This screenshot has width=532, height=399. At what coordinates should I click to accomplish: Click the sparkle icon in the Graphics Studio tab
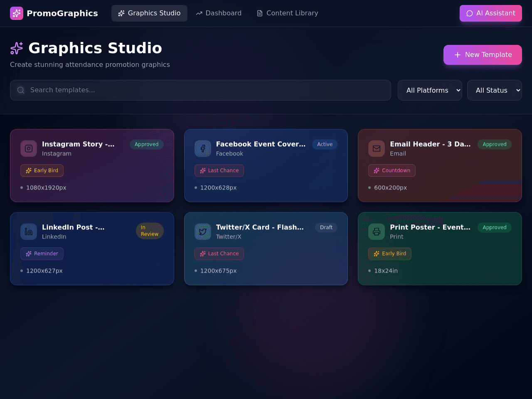pos(121,13)
